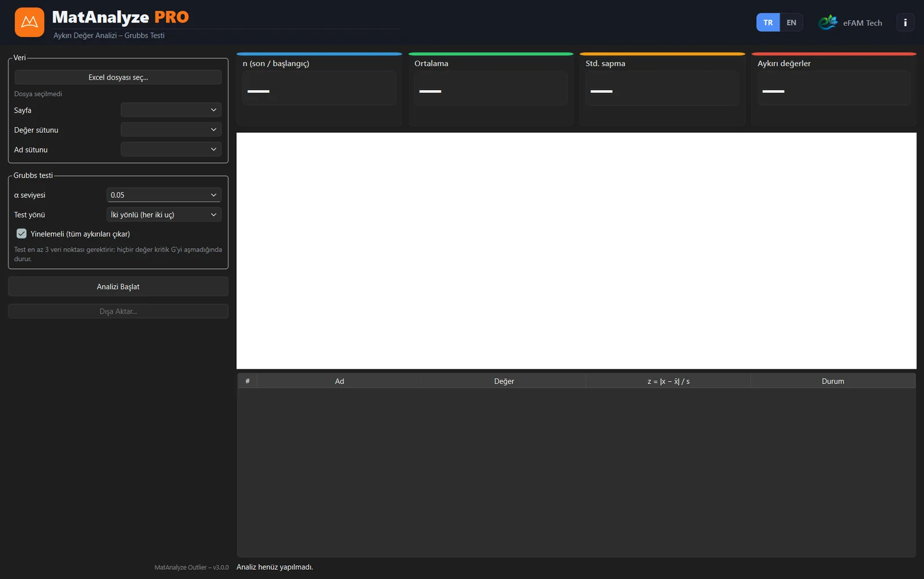Click the 'Aykırı Değer Analizi – Grubbs Testi' subtitle
The height and width of the screenshot is (579, 924).
109,35
